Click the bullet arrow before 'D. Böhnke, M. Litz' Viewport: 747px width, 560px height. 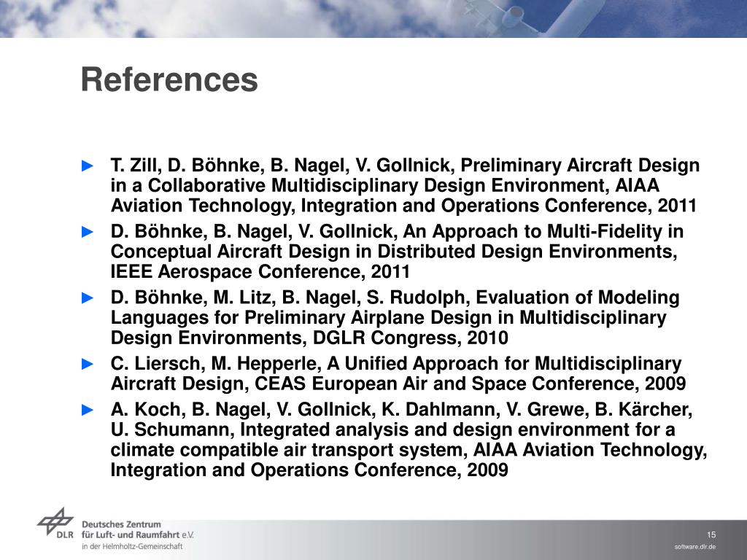tap(88, 298)
